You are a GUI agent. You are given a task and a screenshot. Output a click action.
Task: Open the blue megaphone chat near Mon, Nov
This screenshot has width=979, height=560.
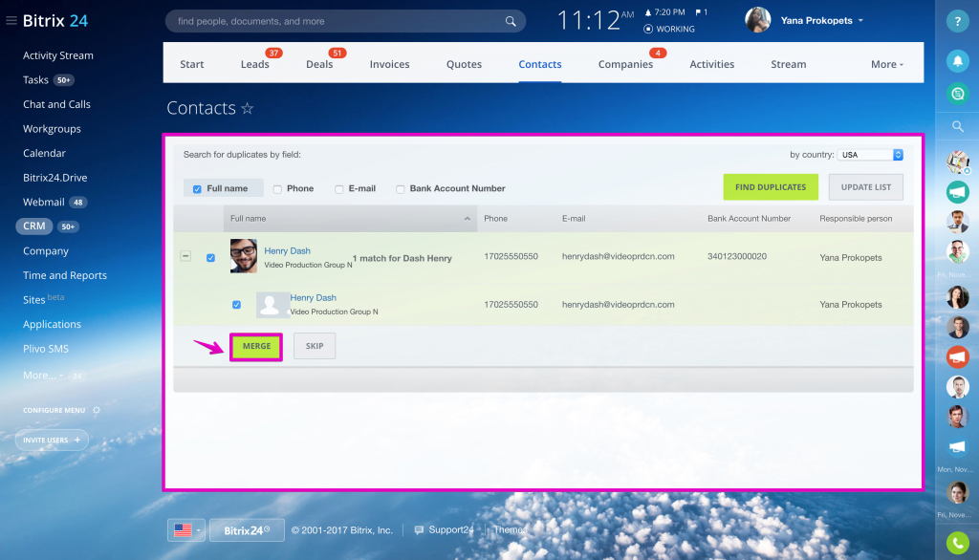[x=957, y=447]
